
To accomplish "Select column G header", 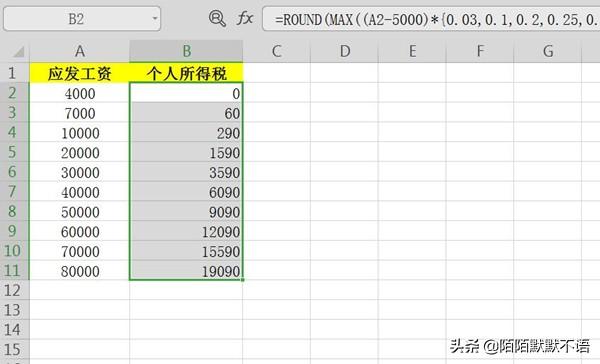I will [x=548, y=51].
